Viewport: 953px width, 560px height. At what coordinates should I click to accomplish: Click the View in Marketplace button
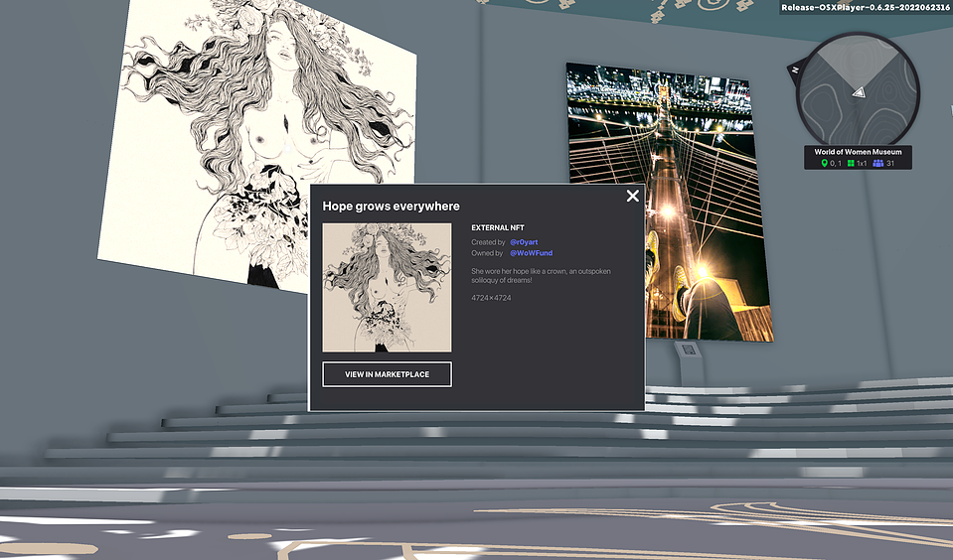click(x=388, y=374)
